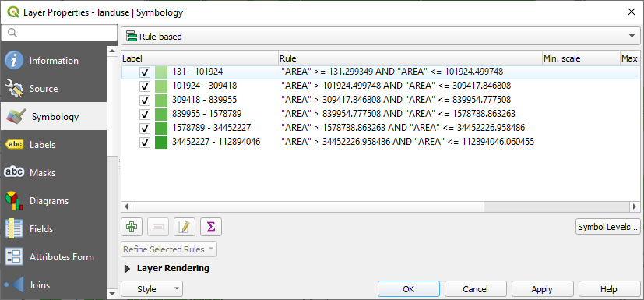Click the OK button
Screen dimensions: 644x300
409,289
